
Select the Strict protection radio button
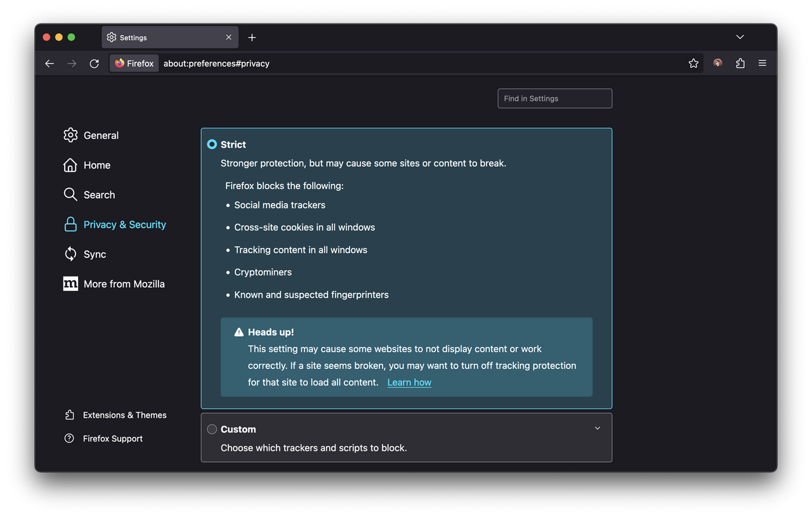[x=212, y=145]
